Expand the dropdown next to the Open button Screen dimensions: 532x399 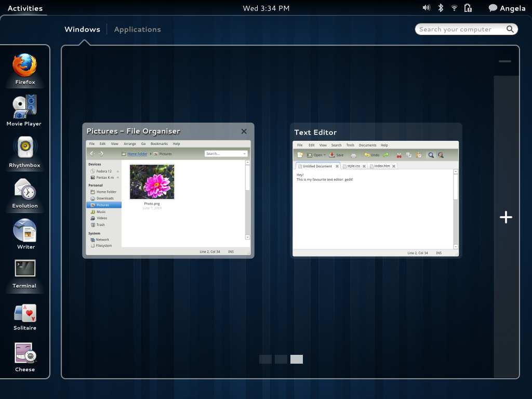coord(324,155)
